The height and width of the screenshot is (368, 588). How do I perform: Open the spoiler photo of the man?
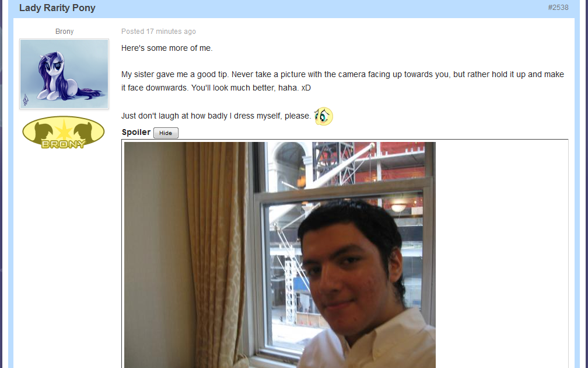[280, 255]
